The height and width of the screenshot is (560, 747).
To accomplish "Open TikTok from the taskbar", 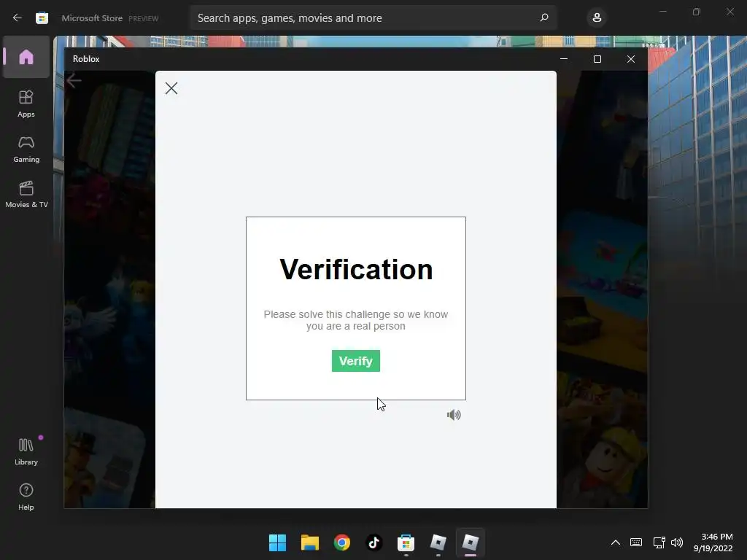I will coord(374,542).
